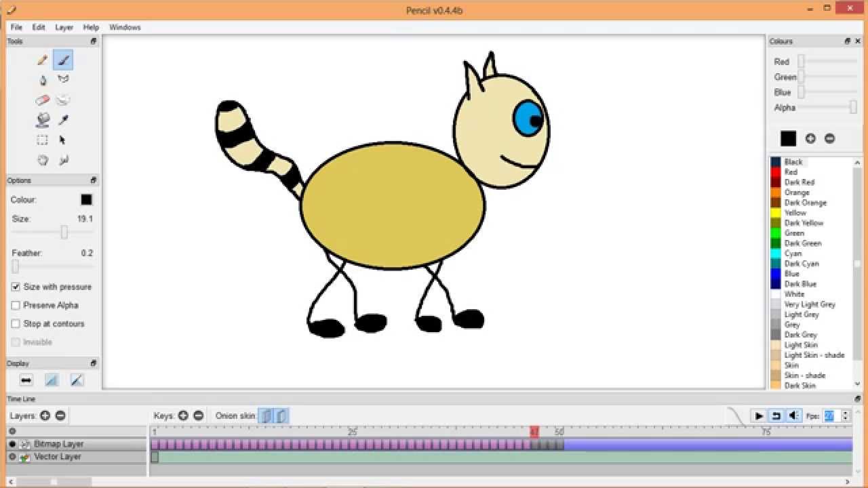Viewport: 868px width, 488px height.
Task: Open the black Colour swatch picker
Action: (x=86, y=199)
